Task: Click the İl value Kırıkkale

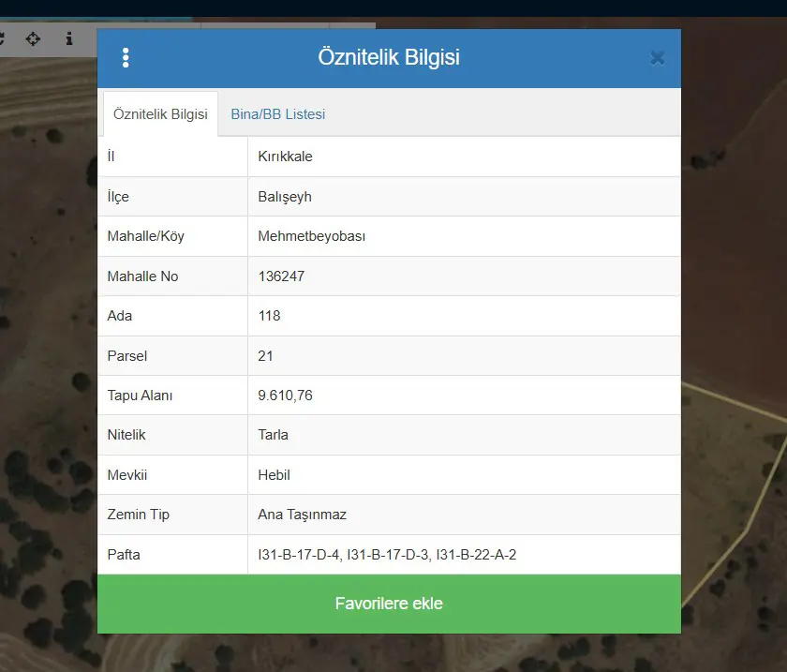Action: pos(285,157)
